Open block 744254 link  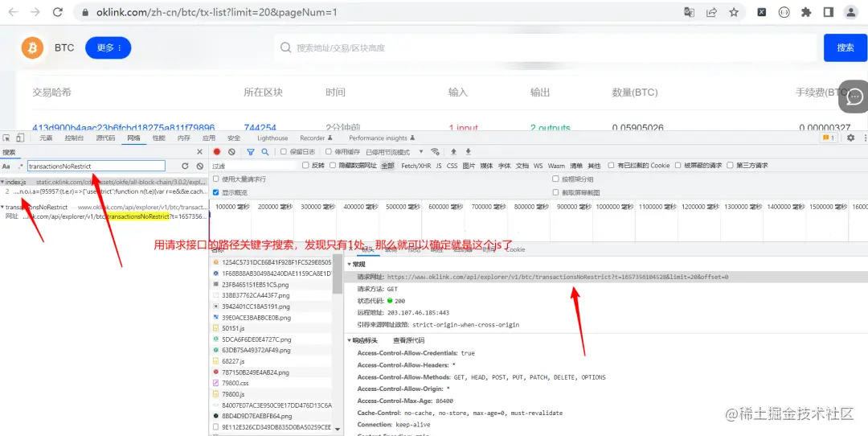click(260, 127)
